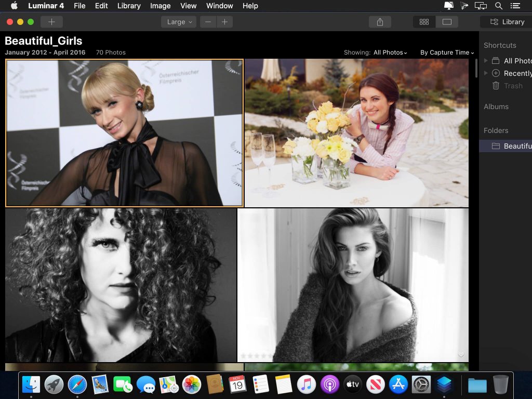Open the Recently Added shortcut
This screenshot has width=532, height=399.
coord(517,73)
